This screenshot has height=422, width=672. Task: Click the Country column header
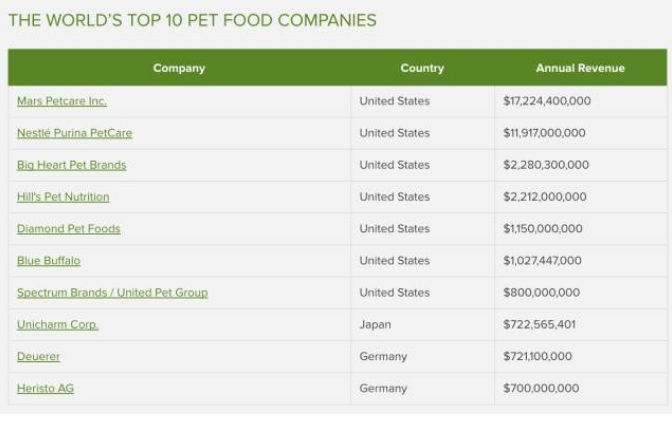pos(422,68)
